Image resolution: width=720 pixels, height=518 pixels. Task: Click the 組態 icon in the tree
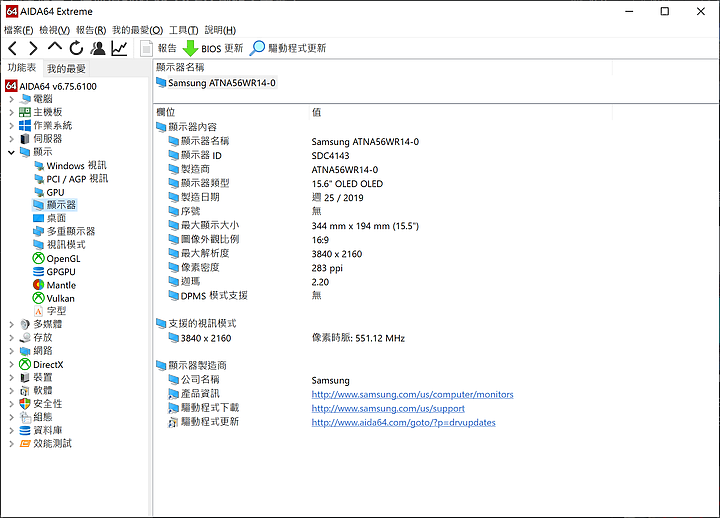tap(25, 417)
